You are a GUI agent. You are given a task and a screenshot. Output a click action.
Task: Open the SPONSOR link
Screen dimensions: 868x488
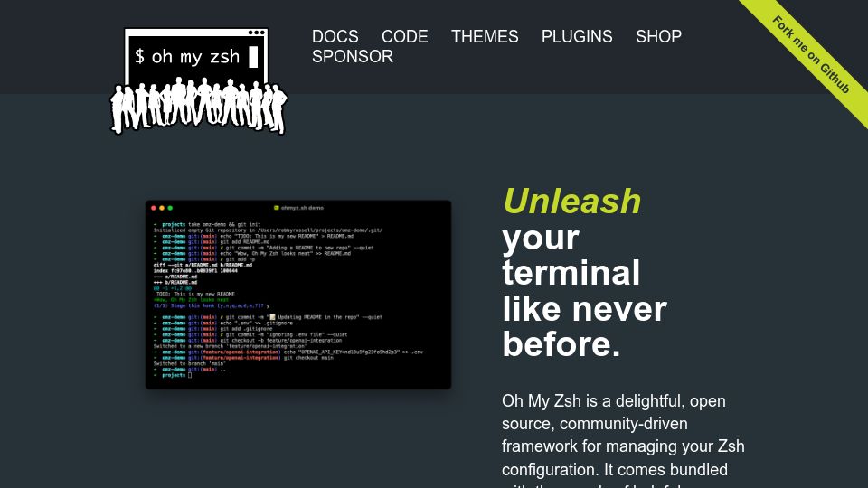coord(352,56)
